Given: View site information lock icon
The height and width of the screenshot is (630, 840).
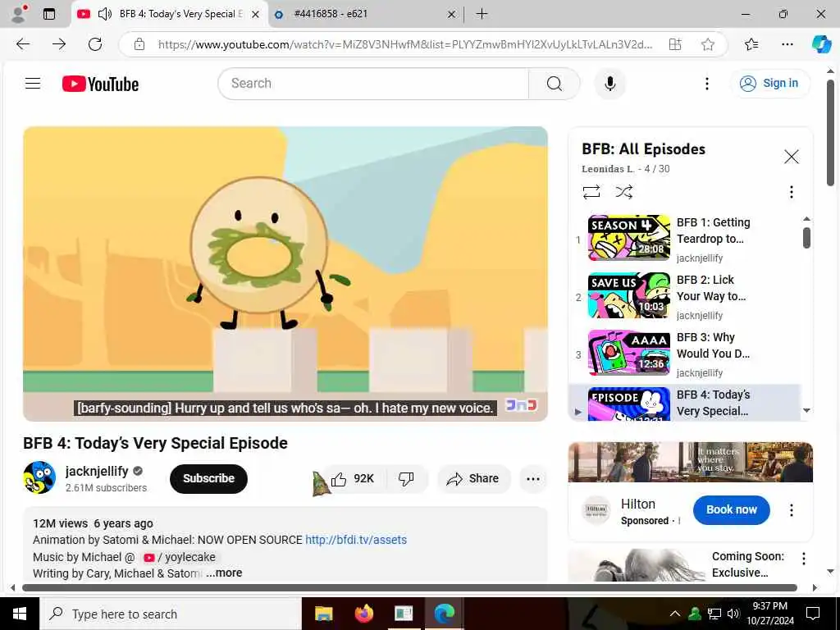Looking at the screenshot, I should point(139,44).
